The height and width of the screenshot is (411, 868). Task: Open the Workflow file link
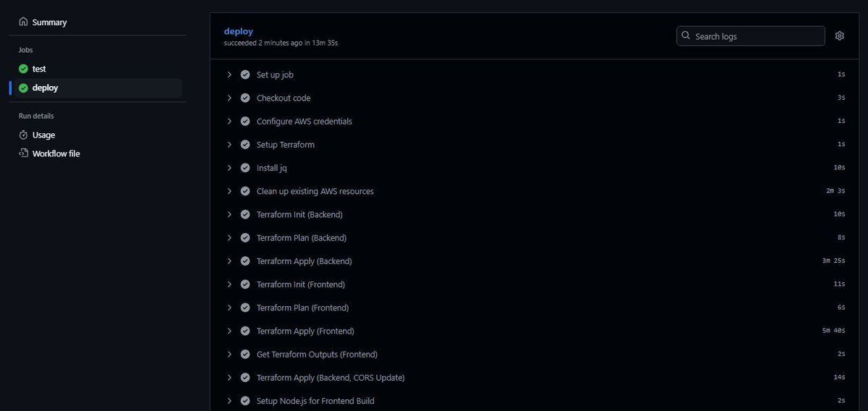tap(56, 153)
